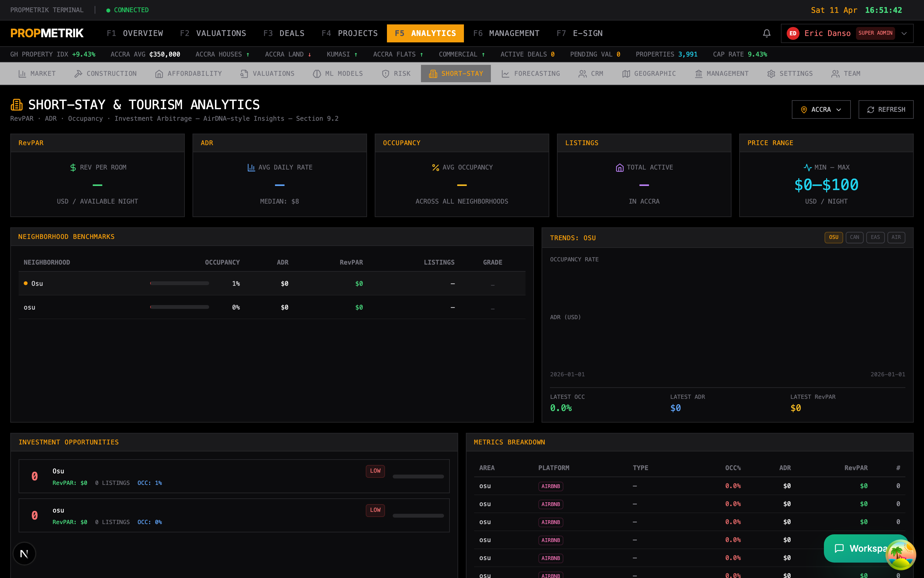Viewport: 924px width, 578px height.
Task: Click the ED user avatar
Action: coord(793,33)
